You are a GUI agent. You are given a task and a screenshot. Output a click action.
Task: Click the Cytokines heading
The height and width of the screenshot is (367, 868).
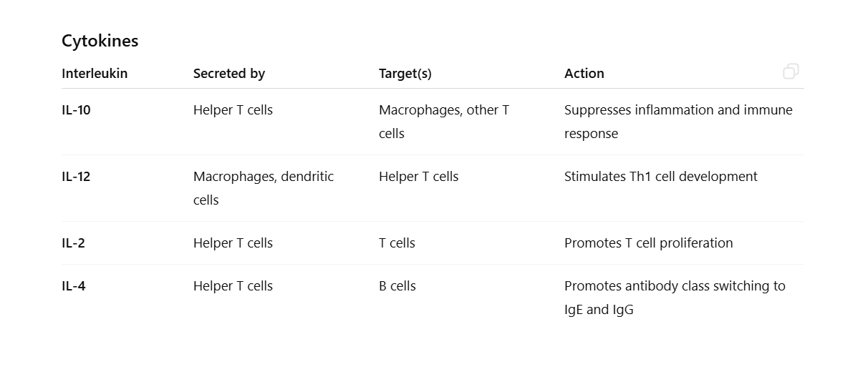pyautogui.click(x=100, y=41)
